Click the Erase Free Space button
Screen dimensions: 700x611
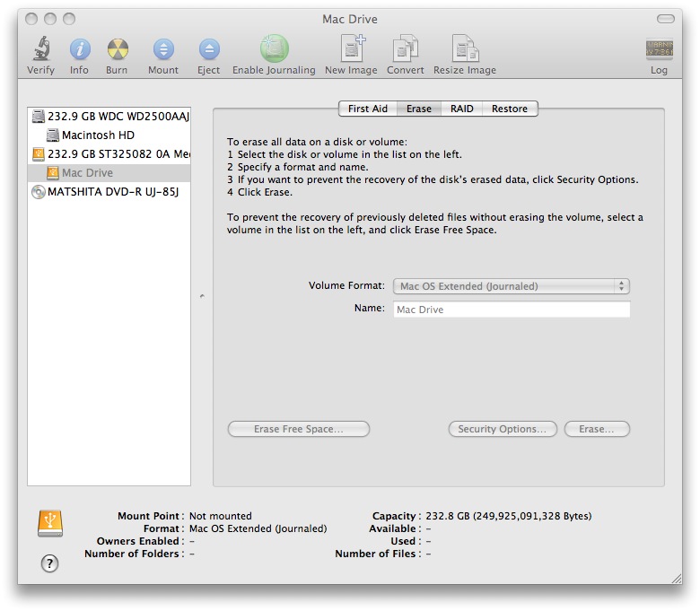[299, 429]
